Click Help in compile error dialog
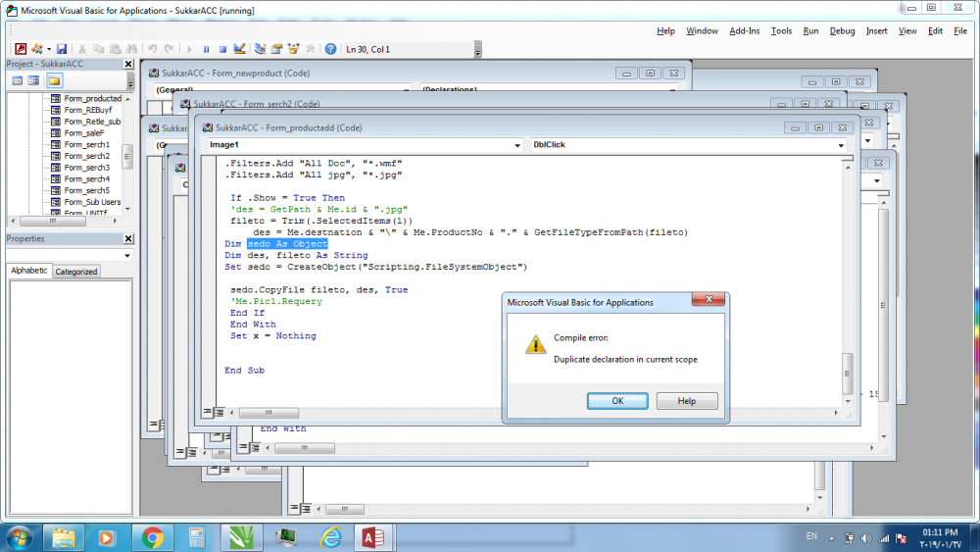Viewport: 980px width, 552px height. (686, 401)
